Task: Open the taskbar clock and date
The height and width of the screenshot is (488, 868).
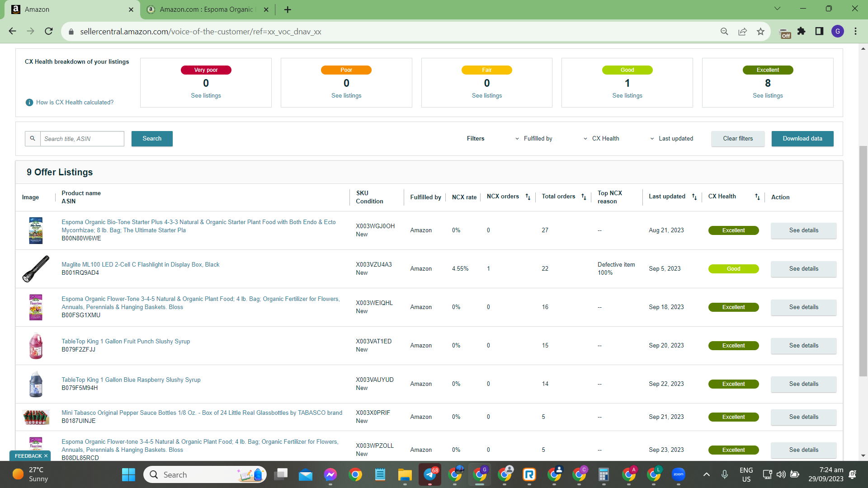Action: (826, 474)
